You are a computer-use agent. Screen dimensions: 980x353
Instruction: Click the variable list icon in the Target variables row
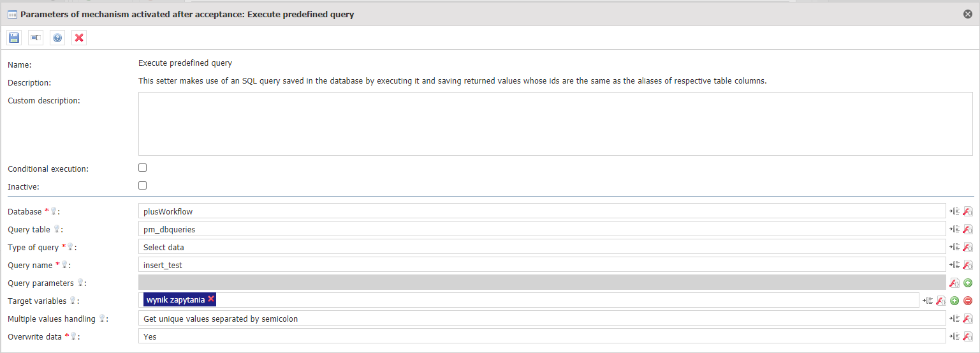[x=928, y=301]
